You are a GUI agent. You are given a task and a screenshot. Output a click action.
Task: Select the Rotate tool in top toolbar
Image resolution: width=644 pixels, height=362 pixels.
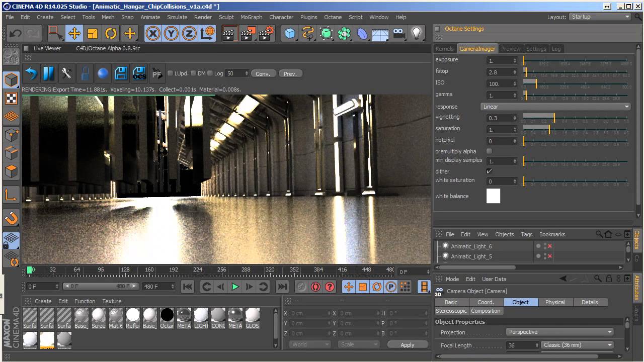pyautogui.click(x=111, y=34)
